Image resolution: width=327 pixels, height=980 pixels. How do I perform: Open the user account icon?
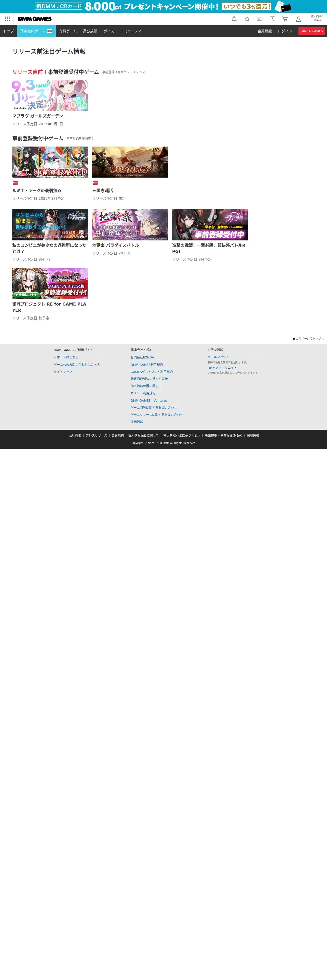click(298, 19)
